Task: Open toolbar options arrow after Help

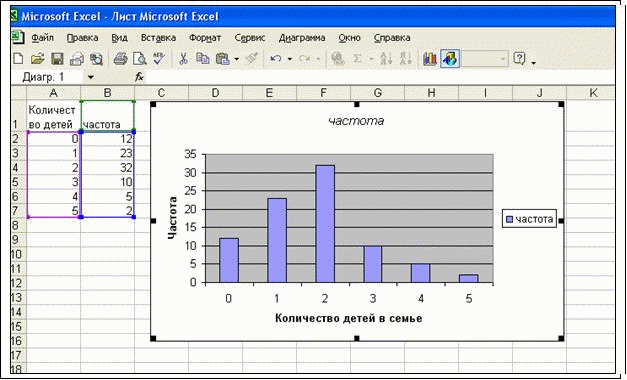Action: pyautogui.click(x=534, y=62)
